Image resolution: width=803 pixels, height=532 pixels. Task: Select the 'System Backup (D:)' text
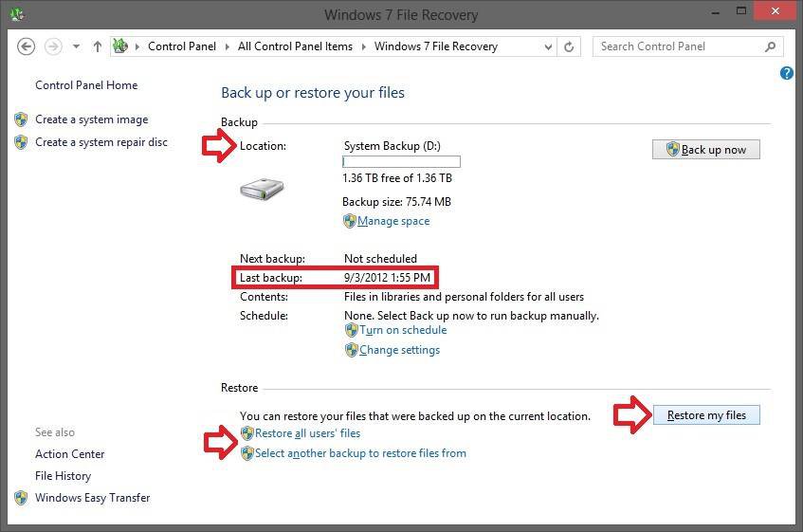coord(392,146)
